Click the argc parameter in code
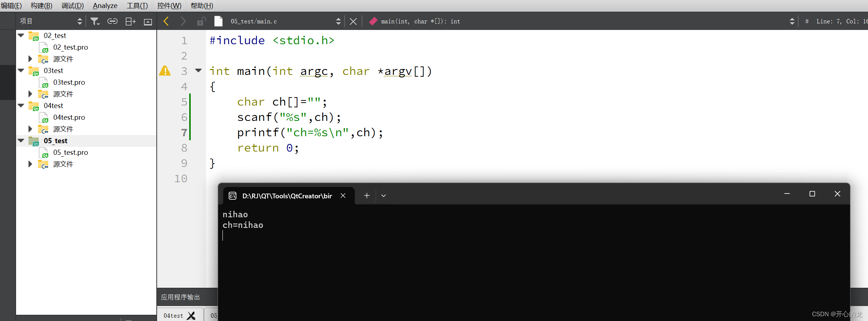The height and width of the screenshot is (321, 868). (314, 71)
